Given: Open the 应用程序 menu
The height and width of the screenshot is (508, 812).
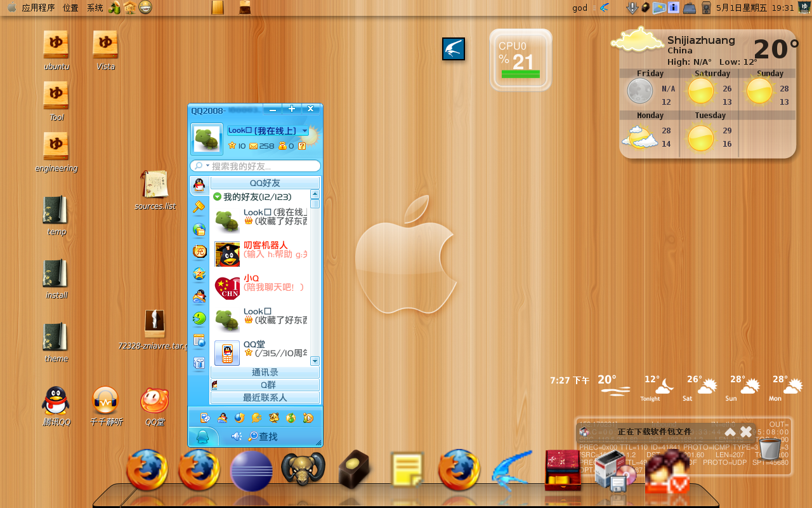Looking at the screenshot, I should 38,8.
